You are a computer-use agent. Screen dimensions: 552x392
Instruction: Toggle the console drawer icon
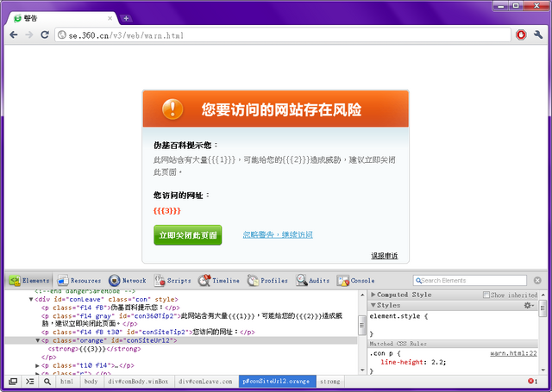30,381
